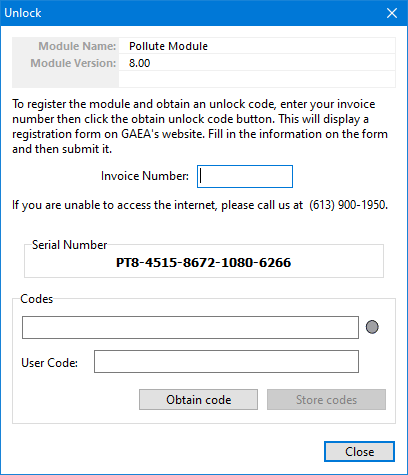Click the User Code label
Viewport: 408px width, 475px height.
coord(49,363)
